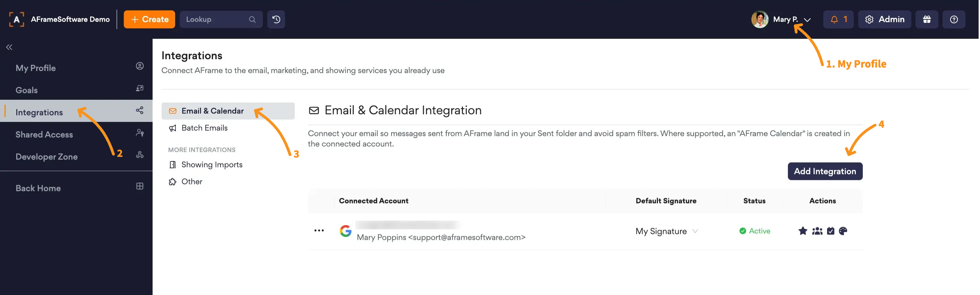
Task: Select Integrations in sidebar
Action: pyautogui.click(x=76, y=111)
